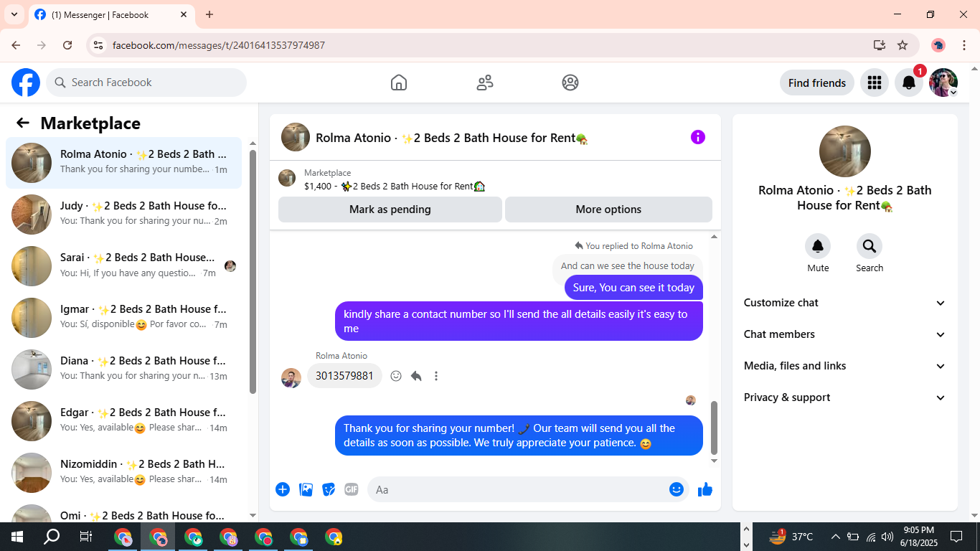Click Mark as pending button
This screenshot has height=551, width=980.
tap(390, 209)
